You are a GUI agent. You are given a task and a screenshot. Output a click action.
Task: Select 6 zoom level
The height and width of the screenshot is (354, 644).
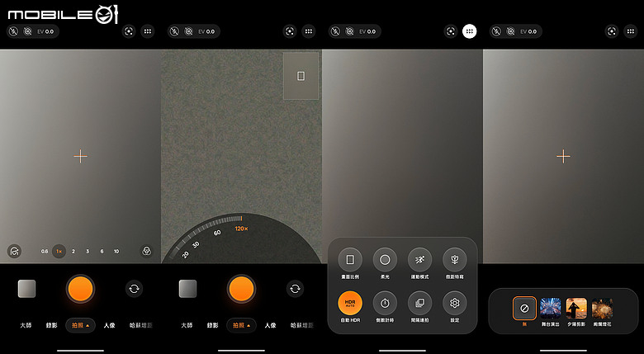tap(102, 252)
